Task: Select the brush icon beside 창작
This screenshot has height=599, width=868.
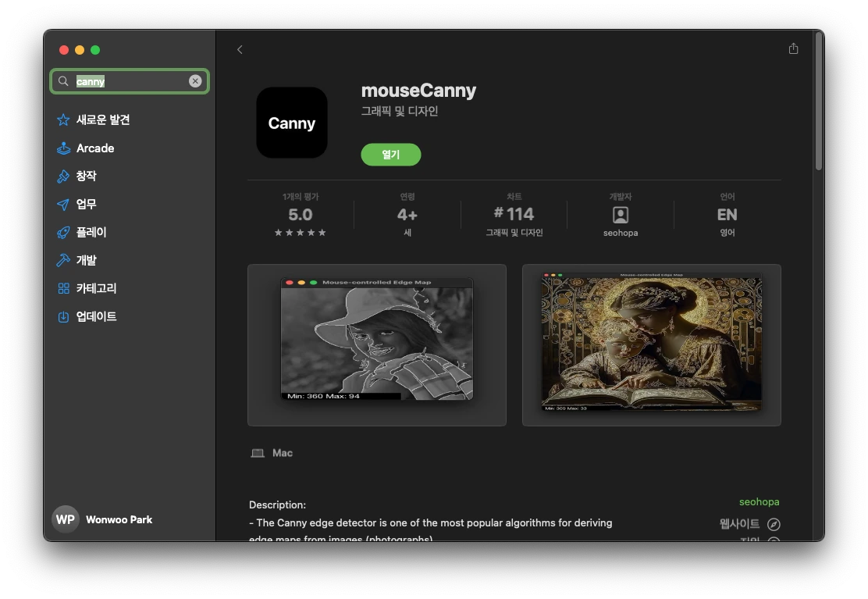Action: point(63,176)
